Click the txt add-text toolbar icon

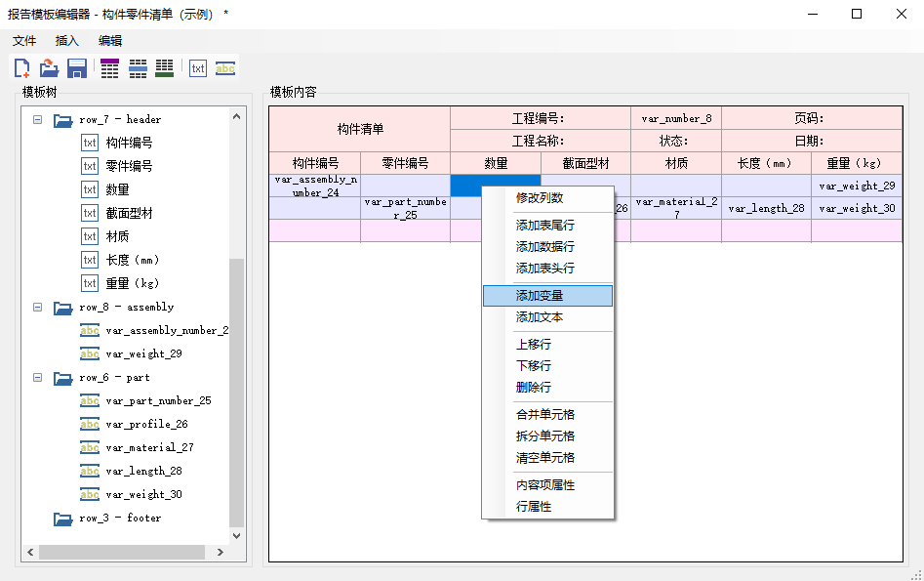[x=198, y=68]
